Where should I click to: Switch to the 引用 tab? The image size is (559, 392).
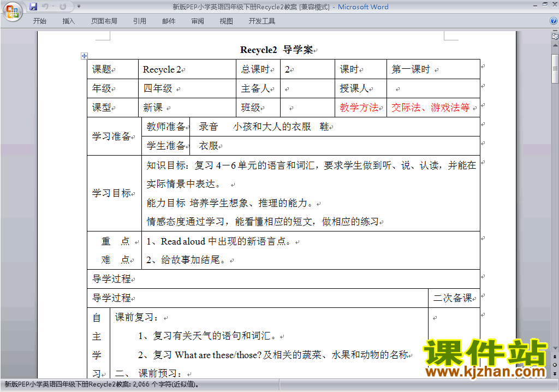[139, 21]
